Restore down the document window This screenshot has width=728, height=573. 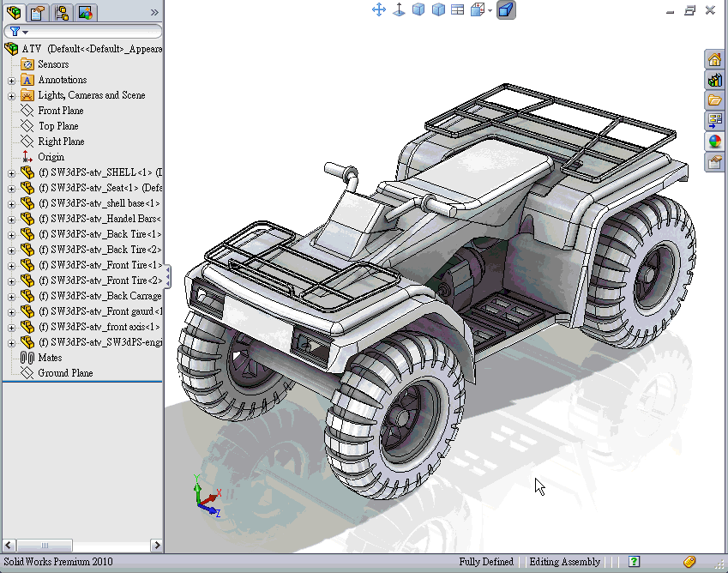tap(690, 10)
